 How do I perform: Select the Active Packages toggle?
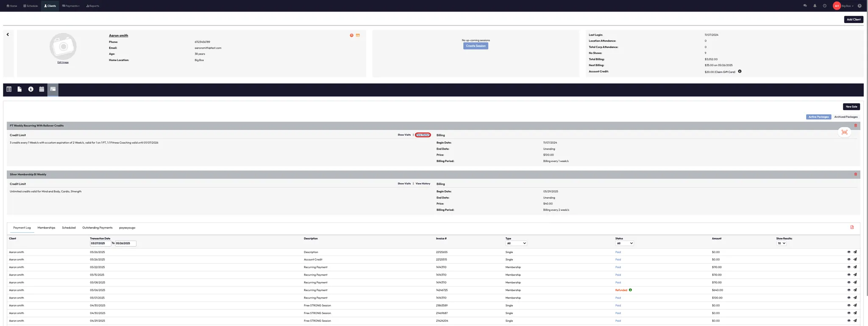coord(818,117)
